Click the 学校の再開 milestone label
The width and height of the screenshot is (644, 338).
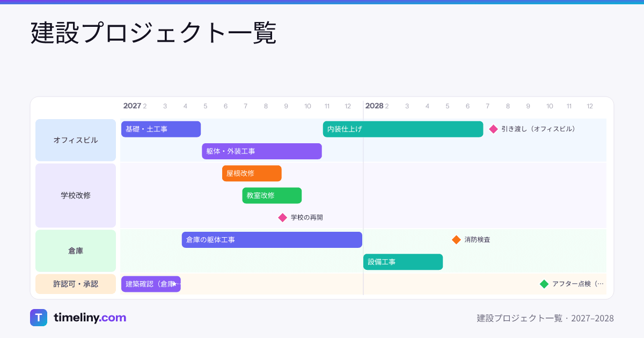point(307,218)
